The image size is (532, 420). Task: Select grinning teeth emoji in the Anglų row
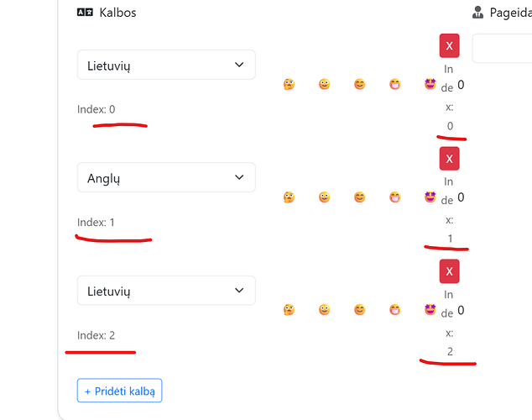click(394, 197)
